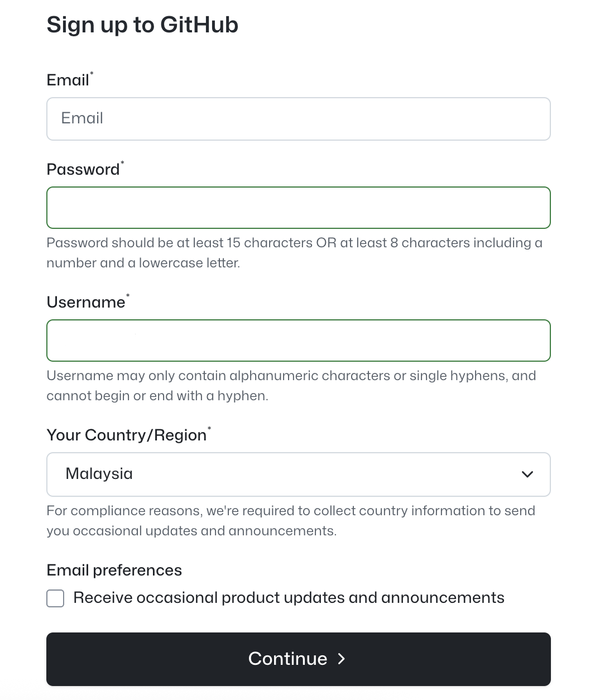Expand the country selector showing Malaysia
The image size is (595, 700).
point(299,474)
